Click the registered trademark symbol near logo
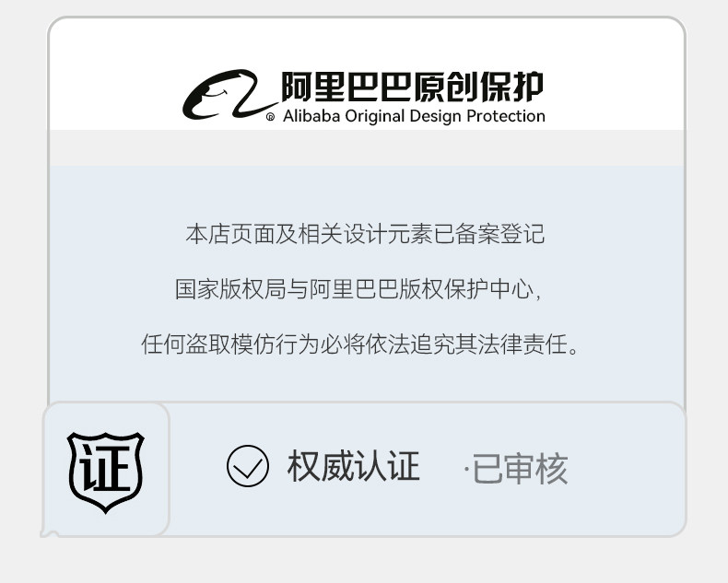 coord(270,117)
